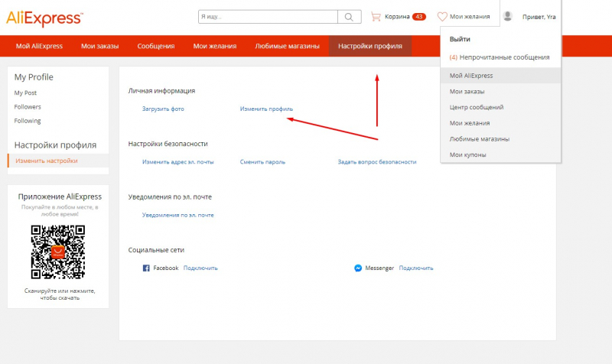Open Followers in sidebar
Screen dimensions: 612x364
(x=28, y=107)
